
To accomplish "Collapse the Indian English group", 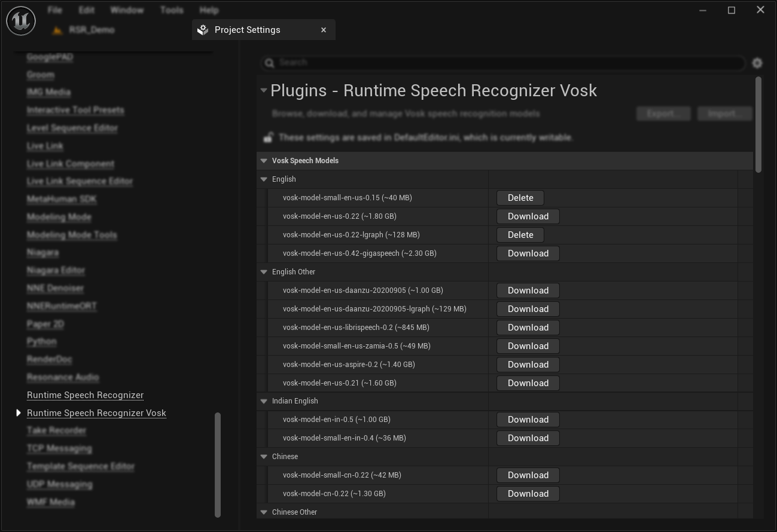I will 264,401.
